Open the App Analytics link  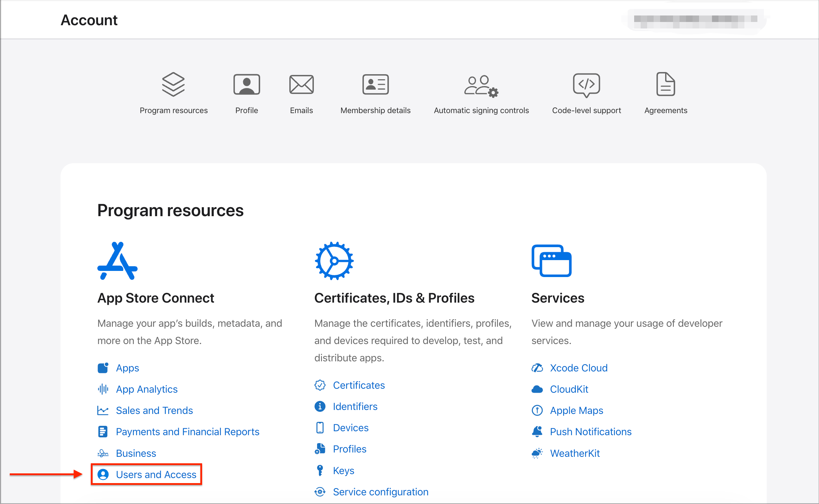147,389
